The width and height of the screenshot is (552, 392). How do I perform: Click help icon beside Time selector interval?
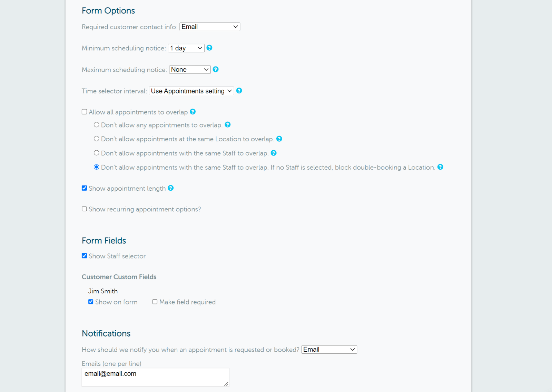point(239,91)
